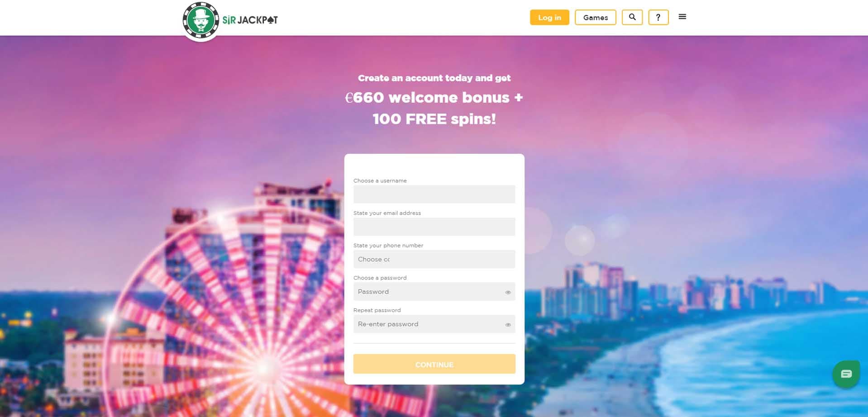Click the Sir Jackpot poker chip logo

click(x=201, y=20)
